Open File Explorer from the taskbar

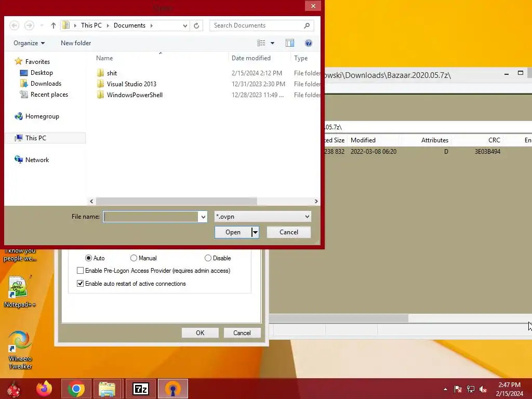point(107,389)
